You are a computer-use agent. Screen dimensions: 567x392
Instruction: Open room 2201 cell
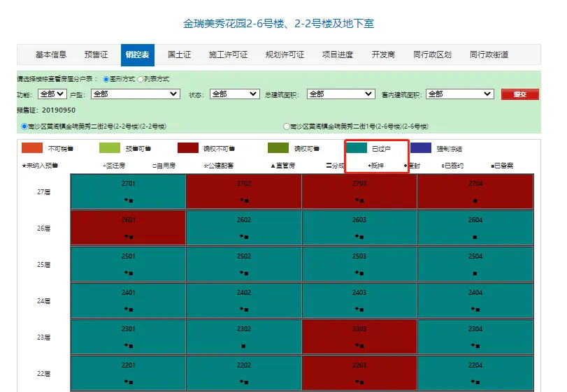click(128, 373)
